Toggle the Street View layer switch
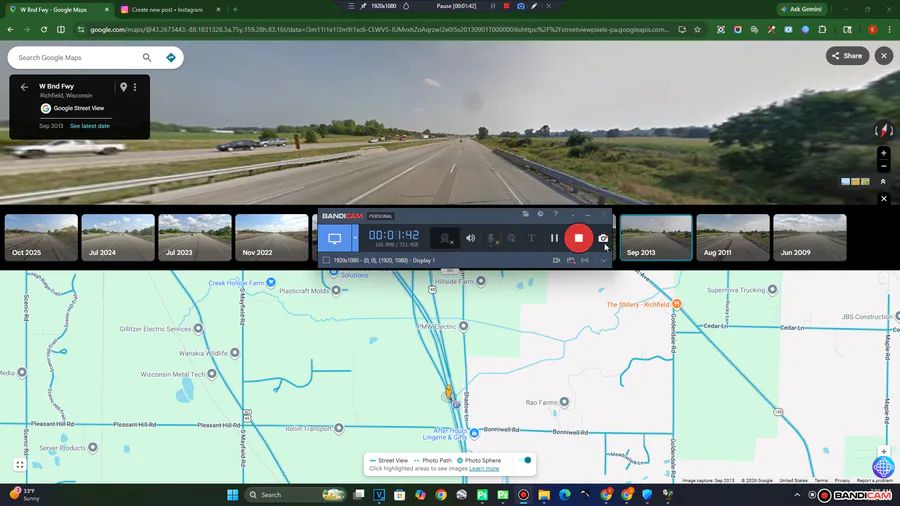 pos(525,460)
